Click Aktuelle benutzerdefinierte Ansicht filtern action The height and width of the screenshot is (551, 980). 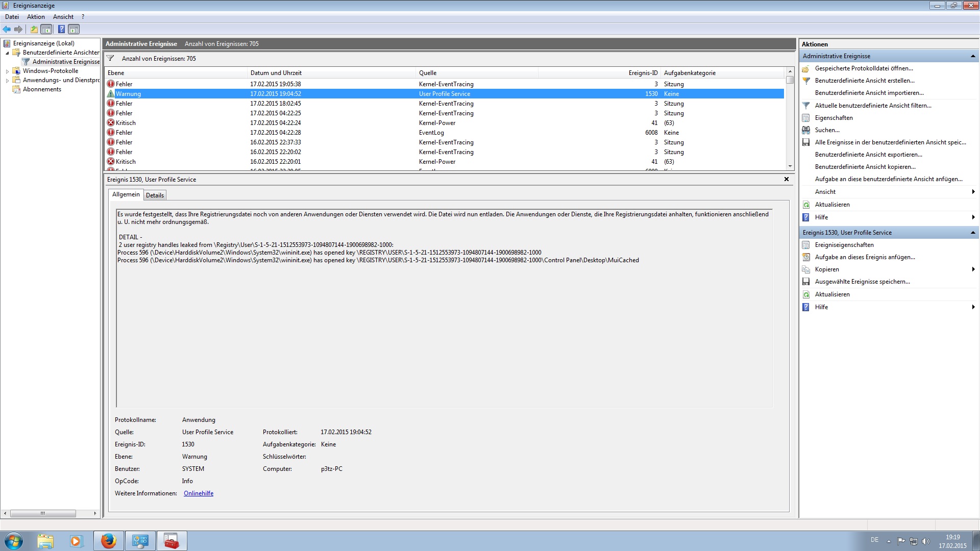tap(873, 106)
